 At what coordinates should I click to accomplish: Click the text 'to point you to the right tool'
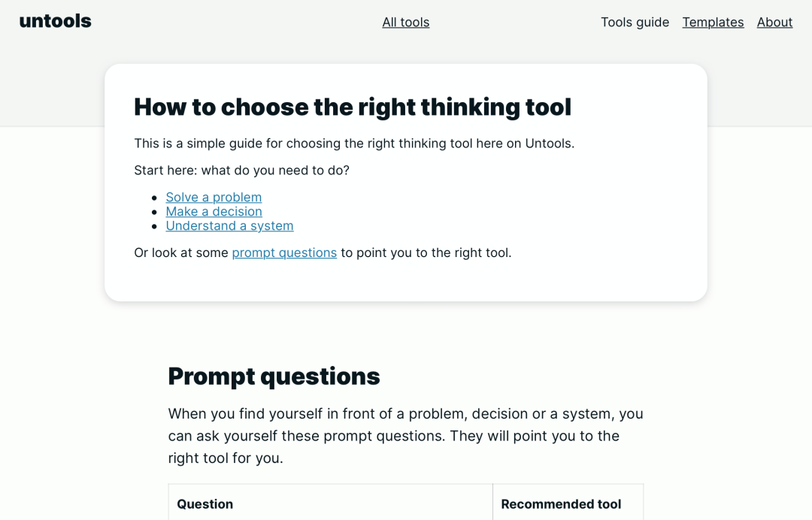tap(426, 252)
